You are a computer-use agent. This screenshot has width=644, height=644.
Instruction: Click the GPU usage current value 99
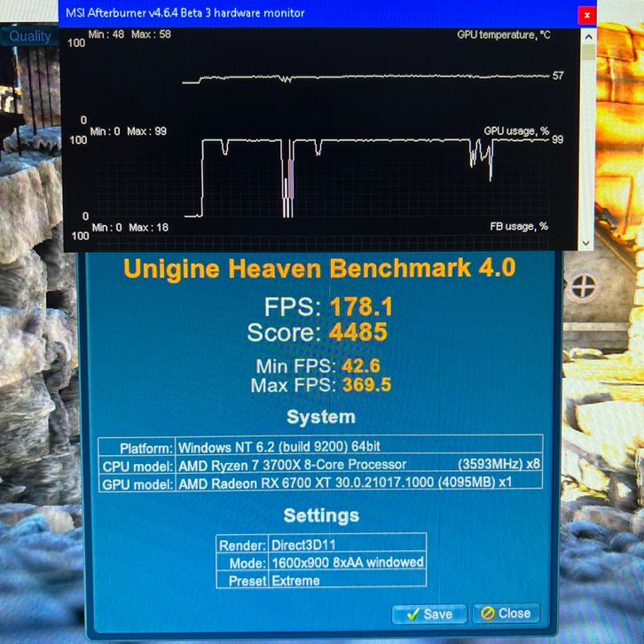tap(558, 139)
